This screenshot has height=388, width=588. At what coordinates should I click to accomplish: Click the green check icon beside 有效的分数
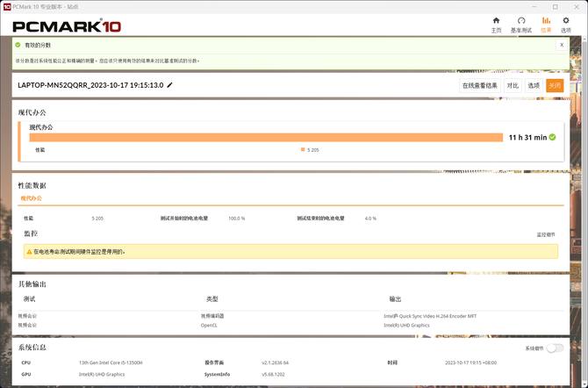click(18, 45)
